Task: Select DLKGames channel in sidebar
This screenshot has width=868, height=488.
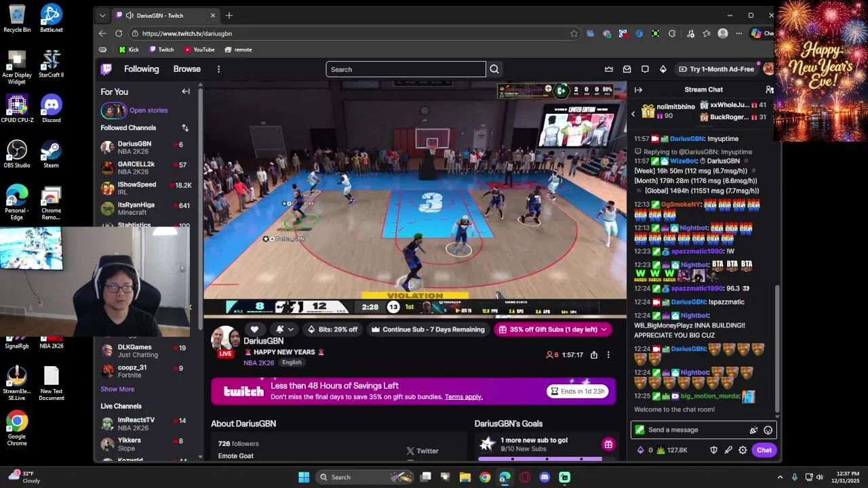Action: pos(146,350)
